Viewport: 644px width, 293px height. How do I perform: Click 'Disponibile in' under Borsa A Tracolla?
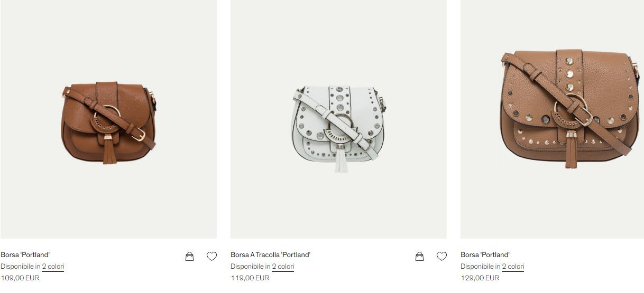pyautogui.click(x=251, y=267)
